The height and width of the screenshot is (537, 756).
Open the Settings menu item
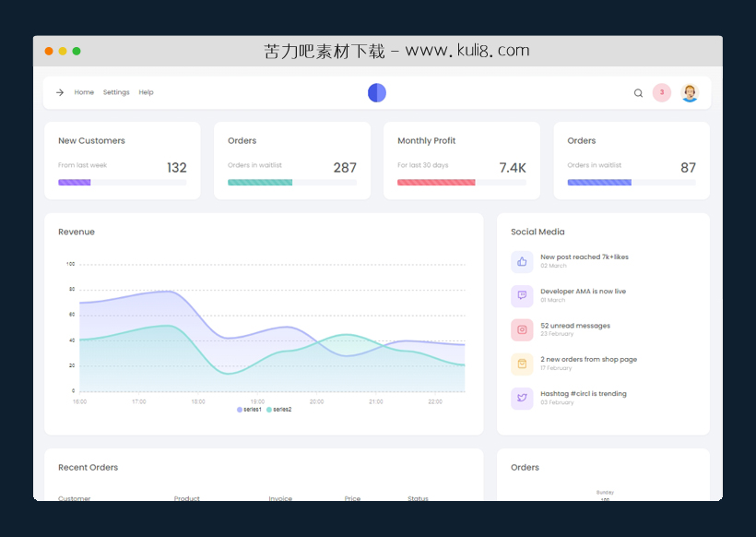(115, 92)
